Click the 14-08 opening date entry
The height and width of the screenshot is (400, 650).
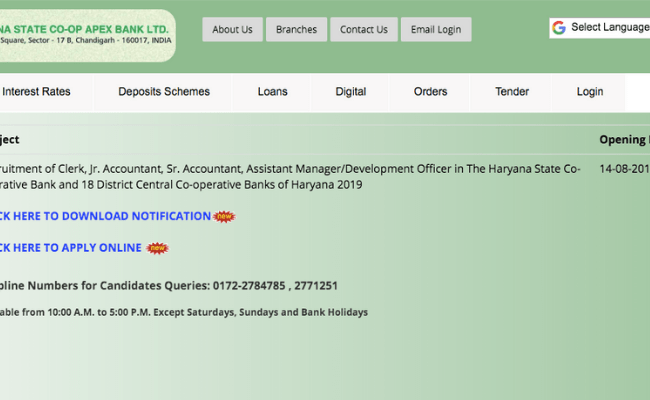coord(624,169)
